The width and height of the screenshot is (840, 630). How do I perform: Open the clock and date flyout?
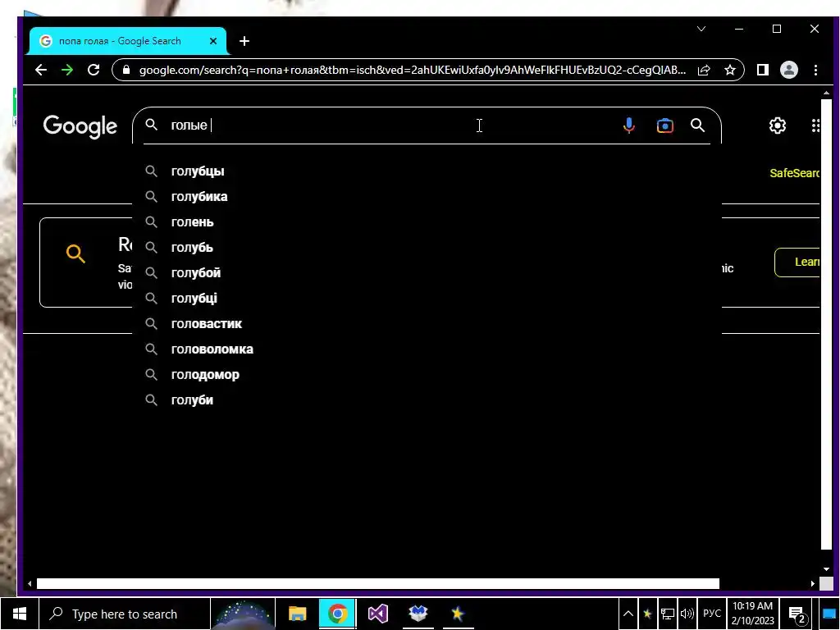click(753, 614)
